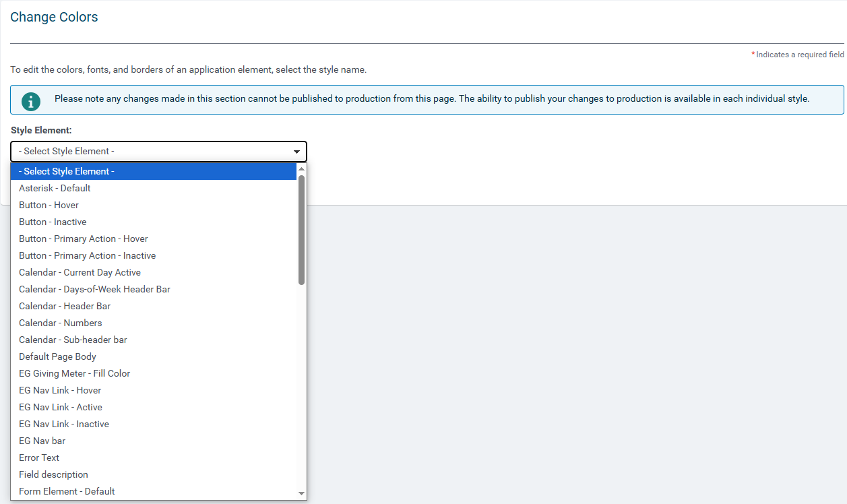Select 'Calendar - Current Day Active' option
Image resolution: width=847 pixels, height=504 pixels.
coord(154,272)
